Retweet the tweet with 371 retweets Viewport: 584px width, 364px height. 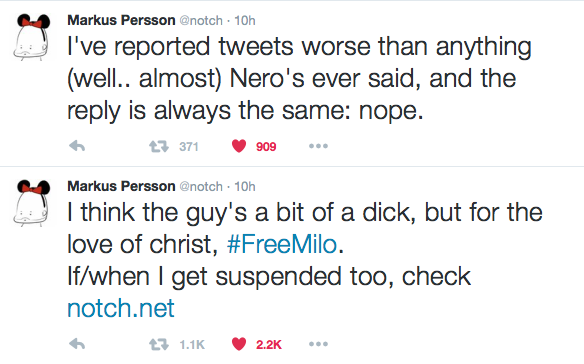click(159, 146)
